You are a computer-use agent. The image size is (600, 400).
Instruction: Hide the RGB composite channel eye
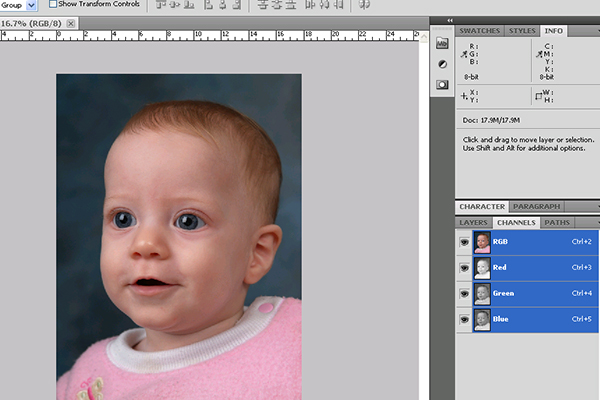coord(464,242)
